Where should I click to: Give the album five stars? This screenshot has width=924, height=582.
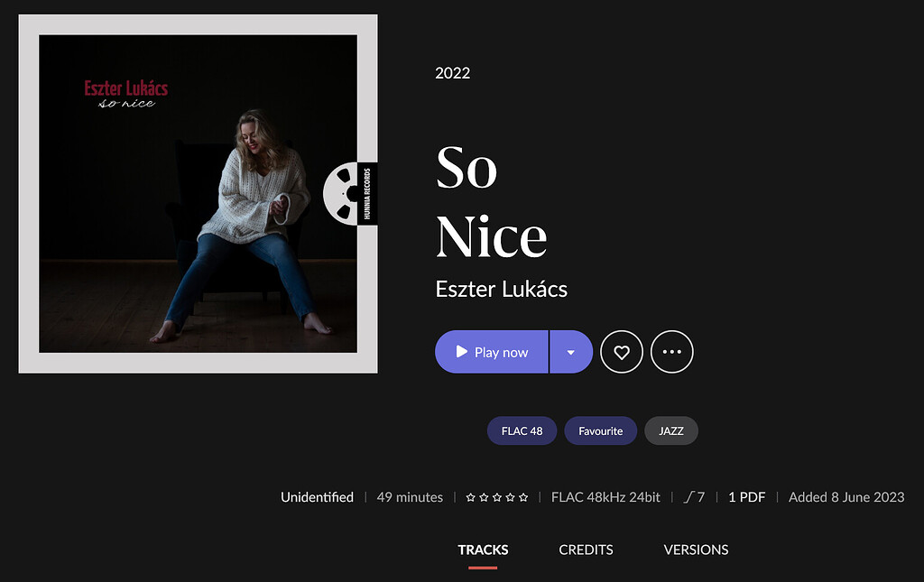[x=523, y=497]
